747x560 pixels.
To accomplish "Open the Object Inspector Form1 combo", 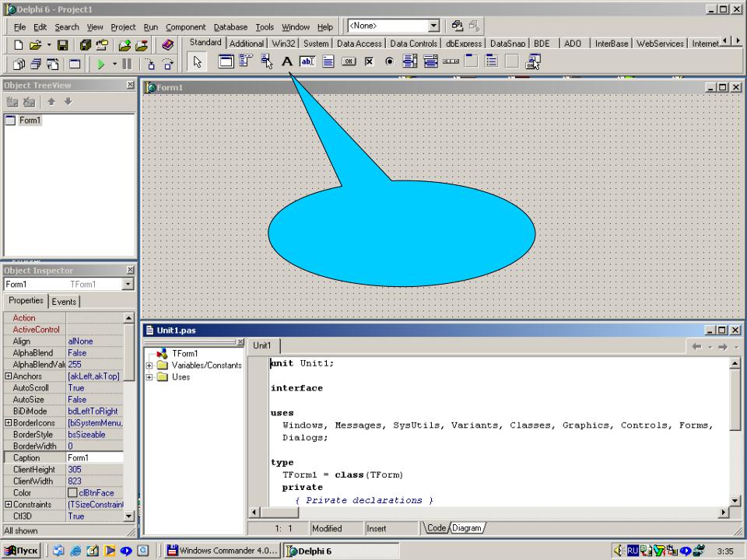I will tap(128, 285).
